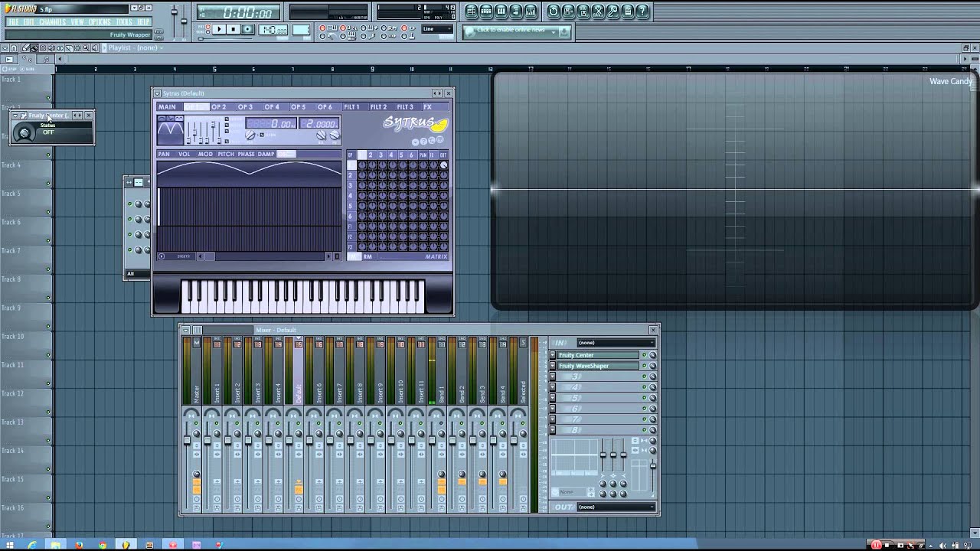Toggle the mute LED on the Send 1 track

point(441,423)
